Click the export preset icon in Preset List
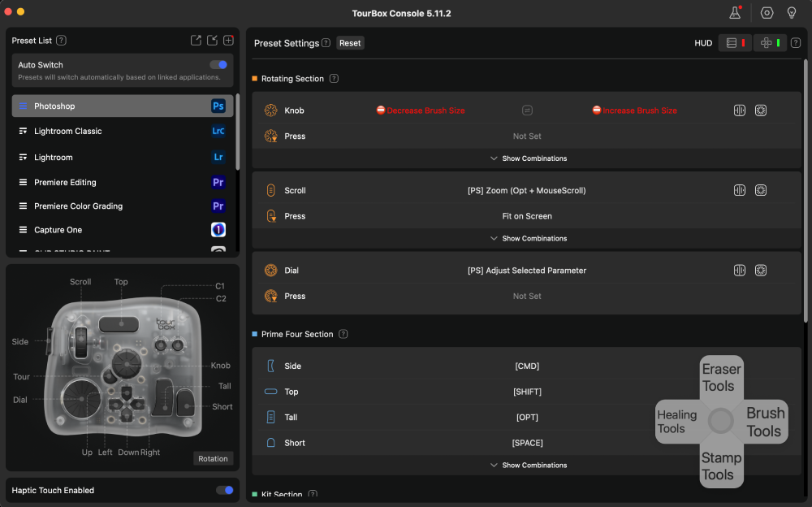 196,41
